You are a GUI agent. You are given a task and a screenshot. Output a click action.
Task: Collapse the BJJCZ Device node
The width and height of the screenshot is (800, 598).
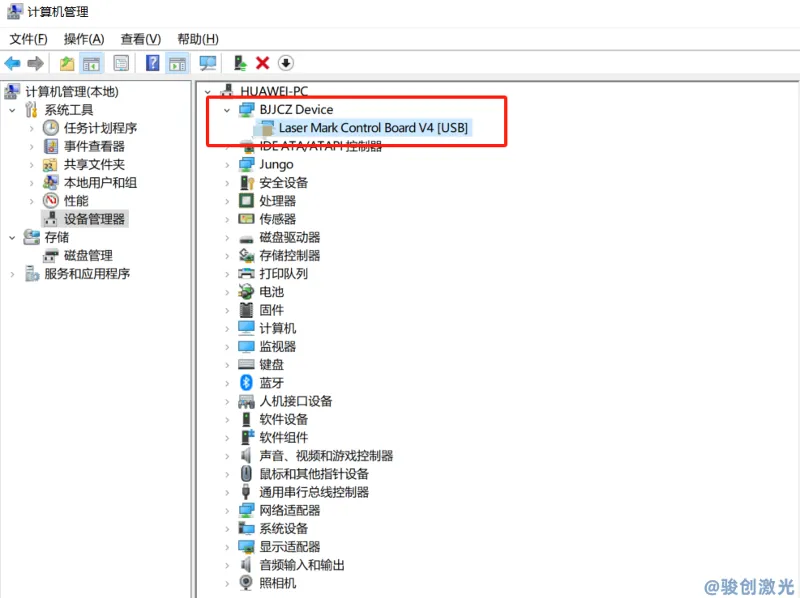point(227,110)
